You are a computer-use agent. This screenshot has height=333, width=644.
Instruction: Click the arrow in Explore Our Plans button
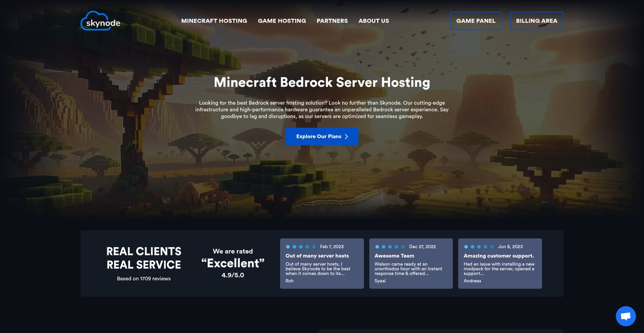[x=347, y=136]
